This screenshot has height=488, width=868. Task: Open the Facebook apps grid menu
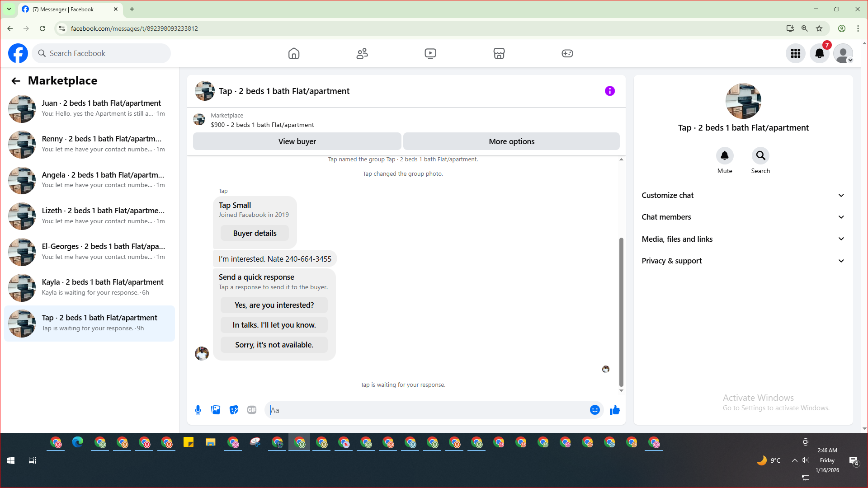click(x=795, y=53)
